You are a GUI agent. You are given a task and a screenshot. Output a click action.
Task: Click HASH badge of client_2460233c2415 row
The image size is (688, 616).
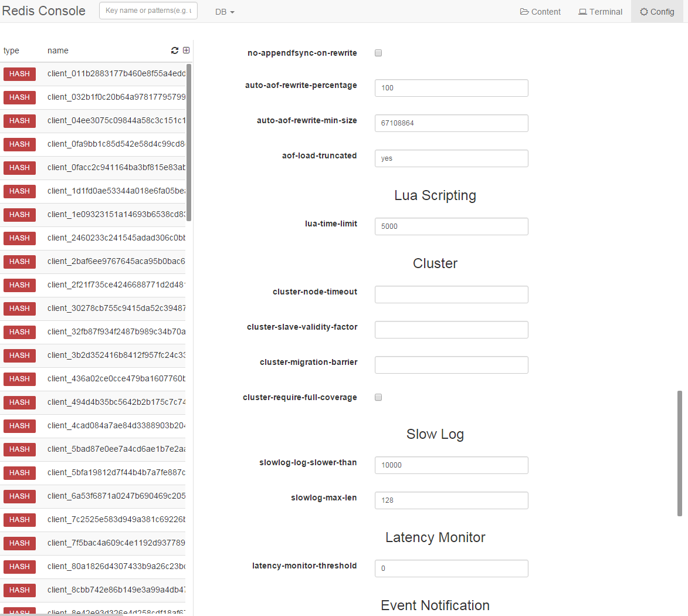click(x=19, y=238)
